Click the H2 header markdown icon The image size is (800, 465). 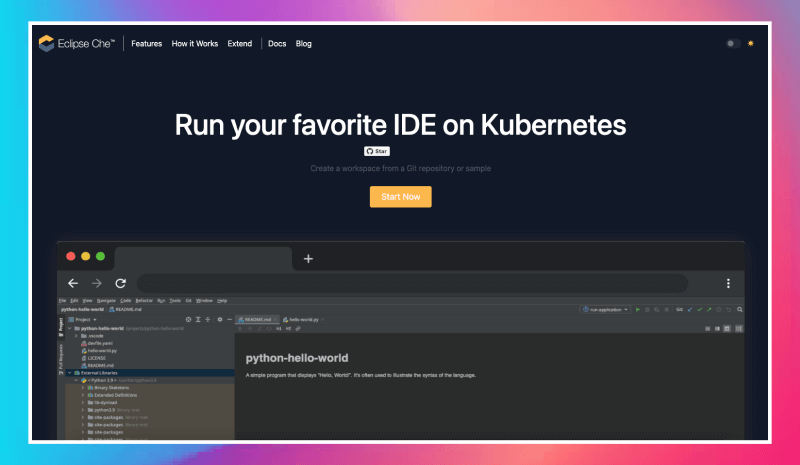click(288, 329)
